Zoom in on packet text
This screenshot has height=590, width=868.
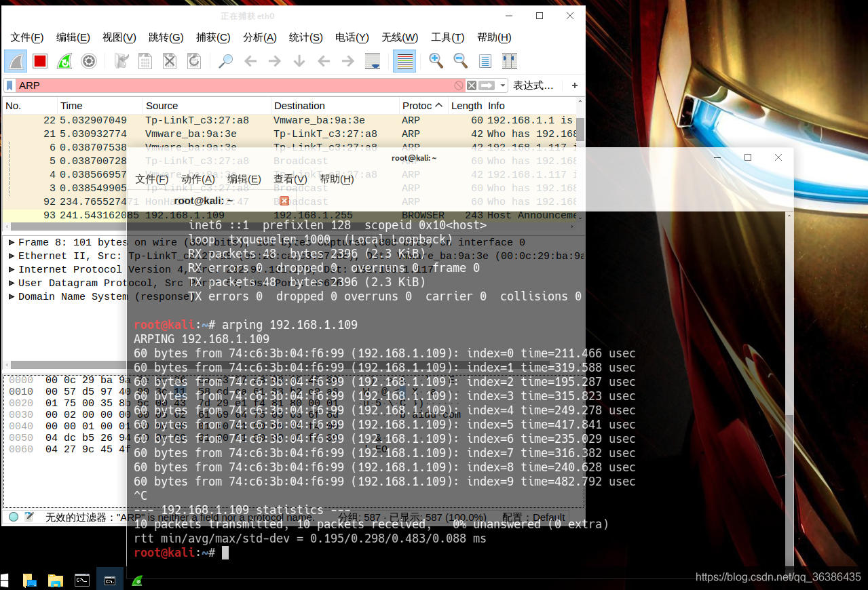(436, 61)
